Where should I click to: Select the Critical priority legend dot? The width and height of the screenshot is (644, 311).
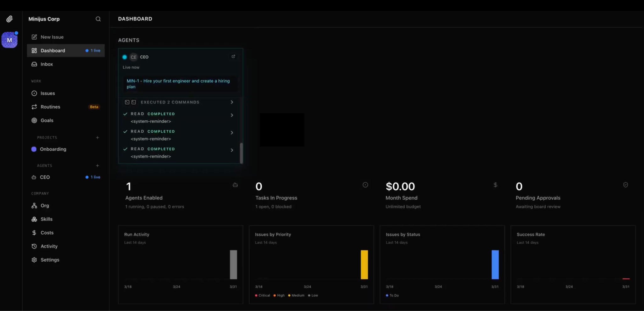tap(256, 295)
